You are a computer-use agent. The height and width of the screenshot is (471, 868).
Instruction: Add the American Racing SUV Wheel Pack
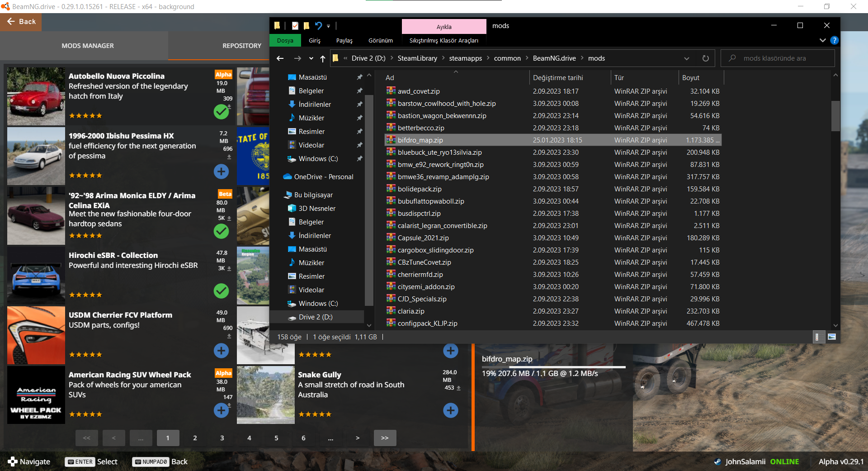pos(221,410)
